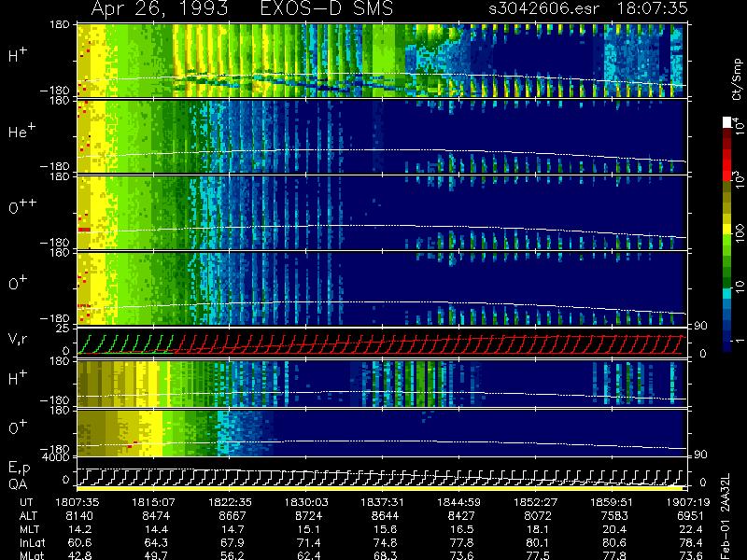
Task: Click the UT value "1852:27"
Action: pyautogui.click(x=535, y=502)
